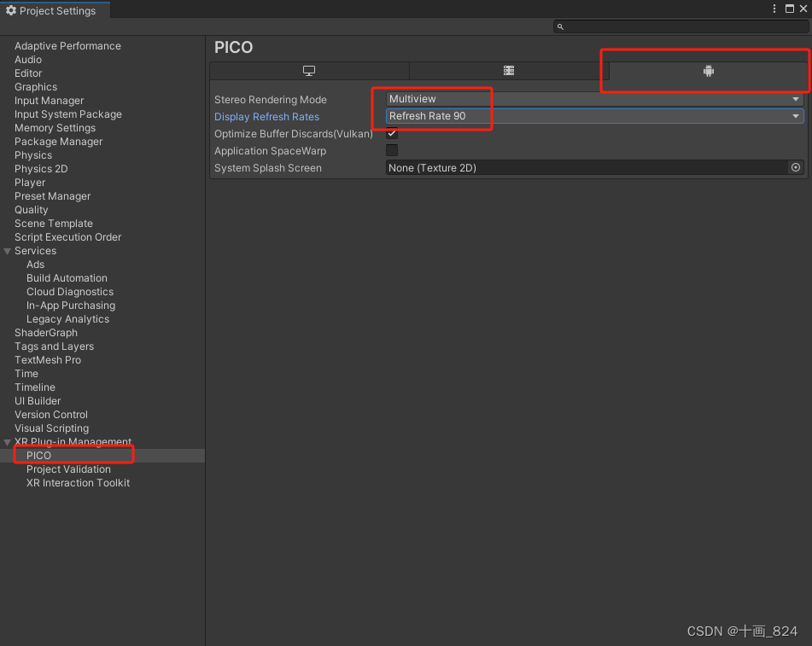Click the System Splash Screen label
The height and width of the screenshot is (646, 812).
tap(268, 168)
